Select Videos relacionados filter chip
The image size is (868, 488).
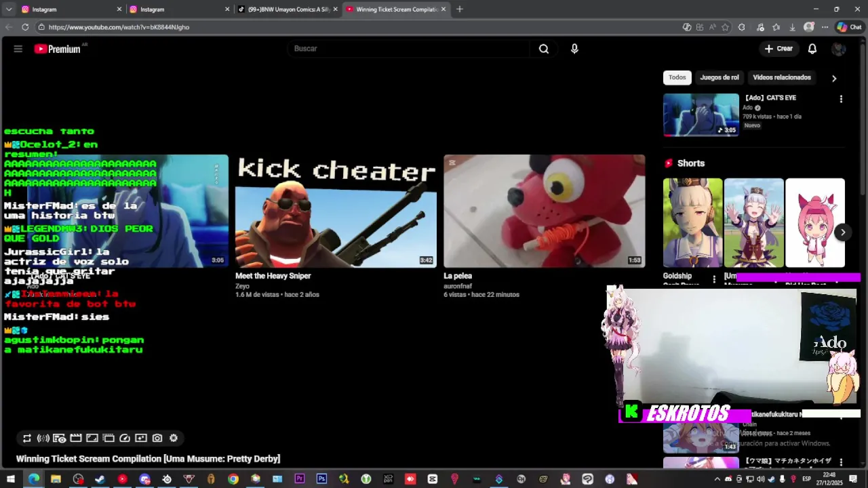coord(782,77)
